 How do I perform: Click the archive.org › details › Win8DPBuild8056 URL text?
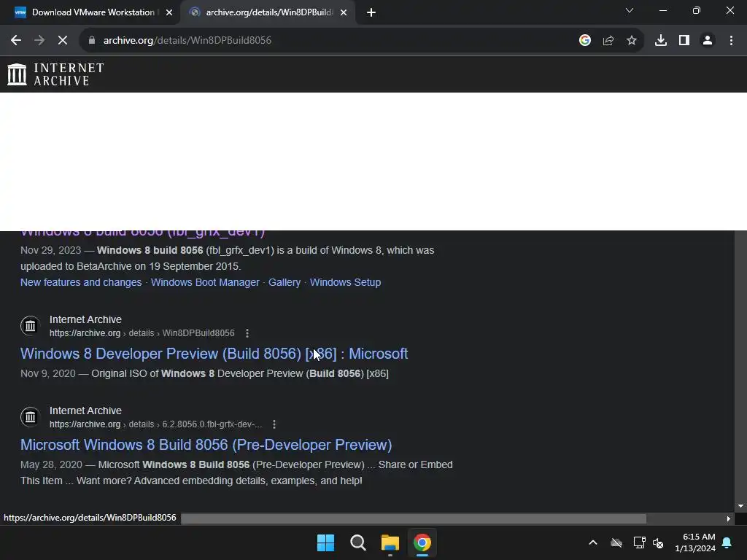142,333
